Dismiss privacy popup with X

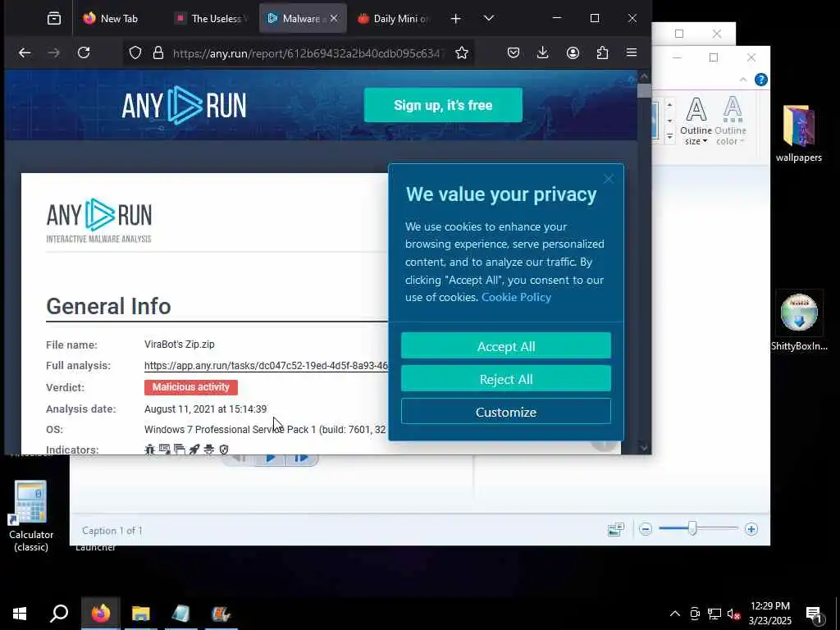(609, 179)
